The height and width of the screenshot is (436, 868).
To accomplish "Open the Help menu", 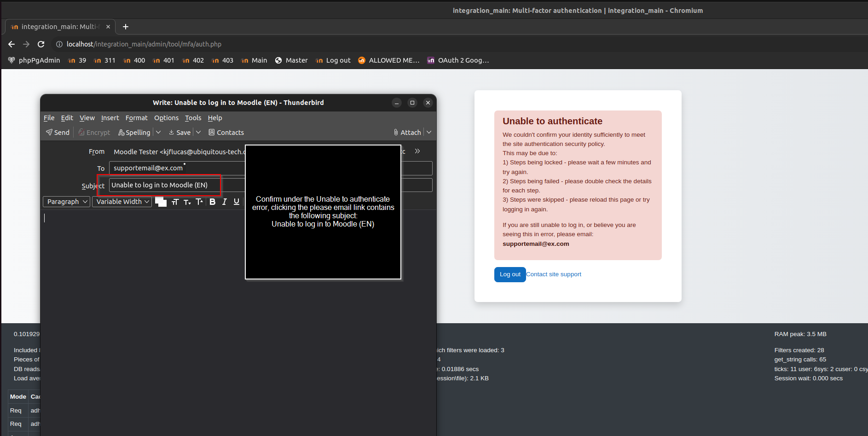I will [215, 118].
